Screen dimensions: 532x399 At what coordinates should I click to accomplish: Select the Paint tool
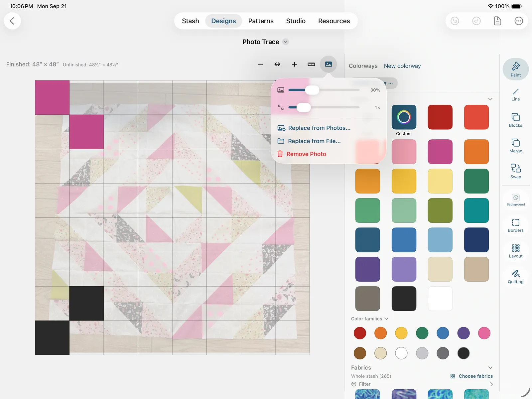click(516, 69)
